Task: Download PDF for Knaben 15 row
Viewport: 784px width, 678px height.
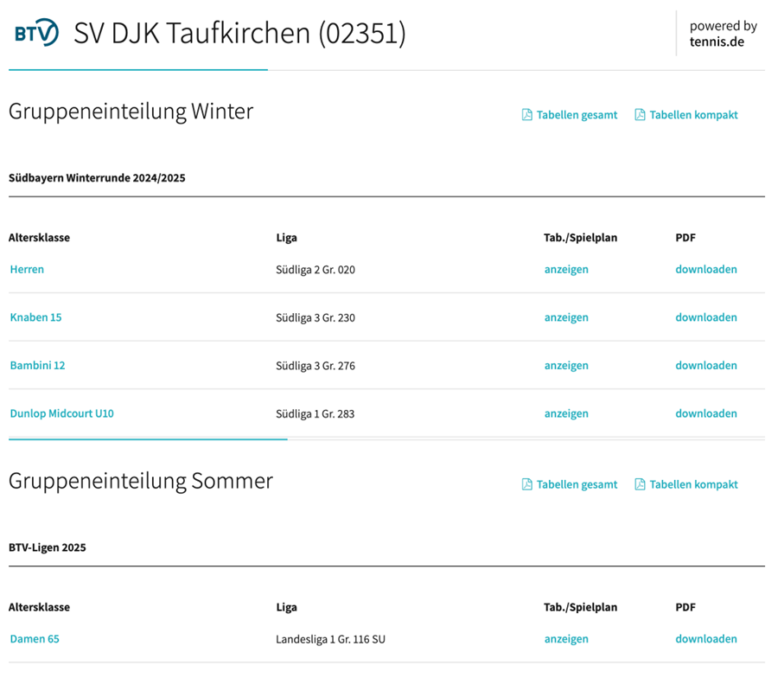Action: 705,317
